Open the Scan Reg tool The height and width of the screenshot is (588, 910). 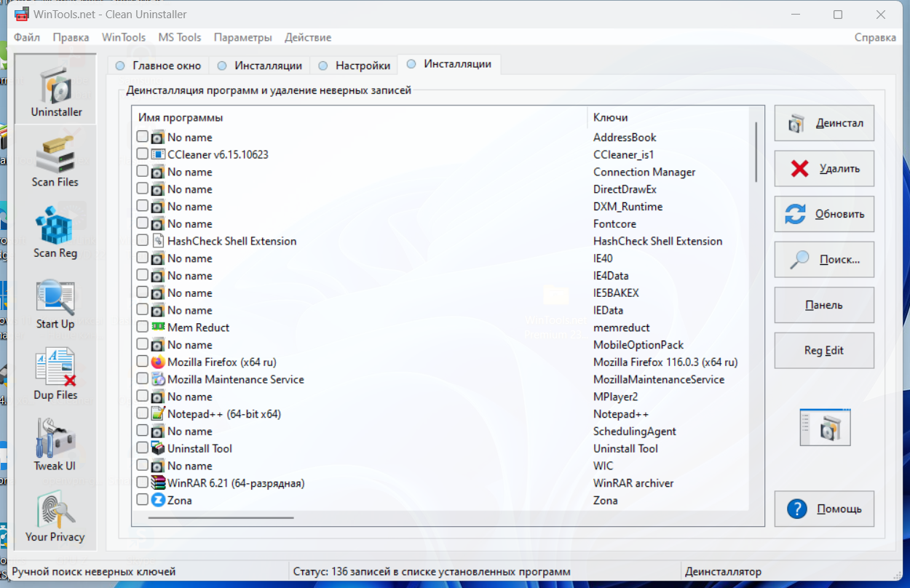55,233
